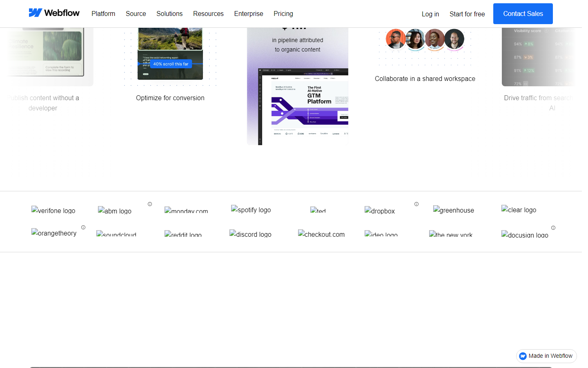Click the Collaborate in a shared workspace caption
The image size is (588, 368).
[425, 79]
